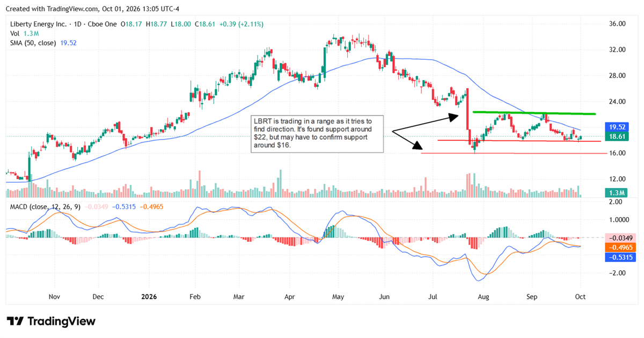The image size is (644, 338).
Task: Click the Oct date axis label
Action: pyautogui.click(x=580, y=297)
